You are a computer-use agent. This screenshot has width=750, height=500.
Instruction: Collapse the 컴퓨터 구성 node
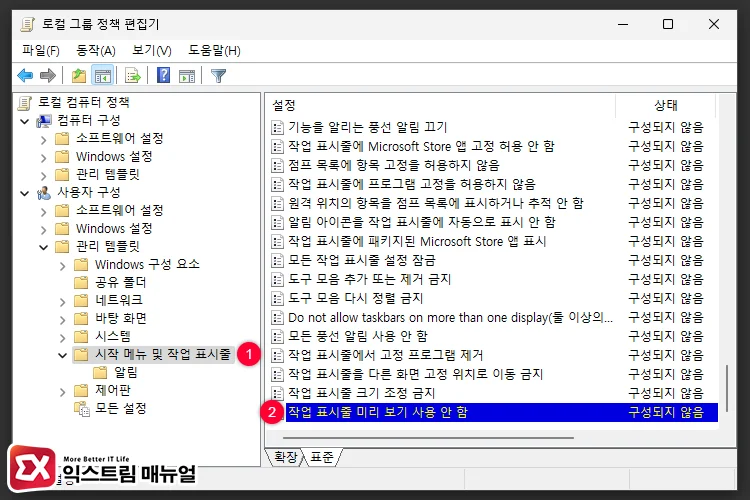(25, 121)
